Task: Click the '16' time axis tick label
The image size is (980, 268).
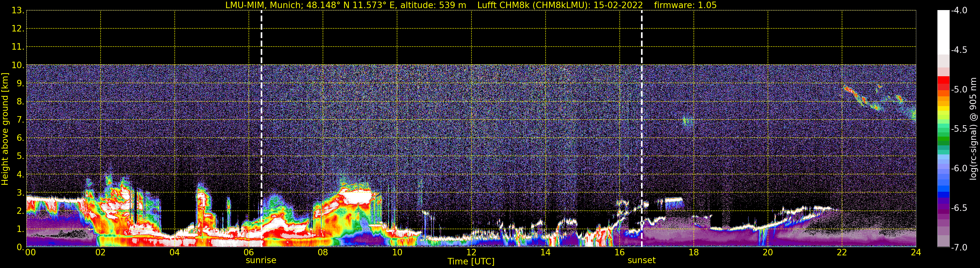Action: click(x=620, y=252)
